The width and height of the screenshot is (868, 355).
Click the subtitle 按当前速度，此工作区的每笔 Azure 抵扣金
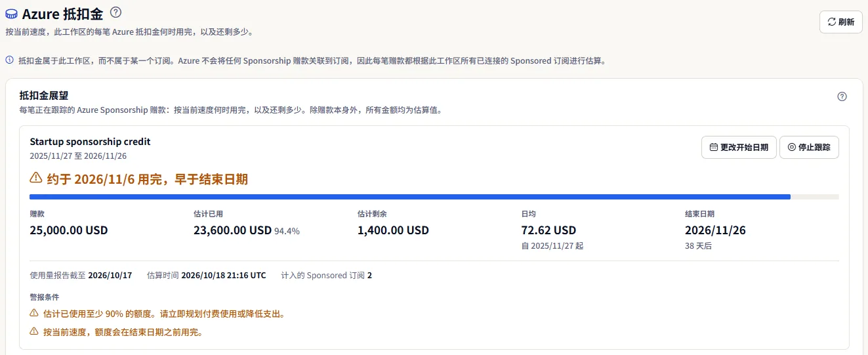129,31
